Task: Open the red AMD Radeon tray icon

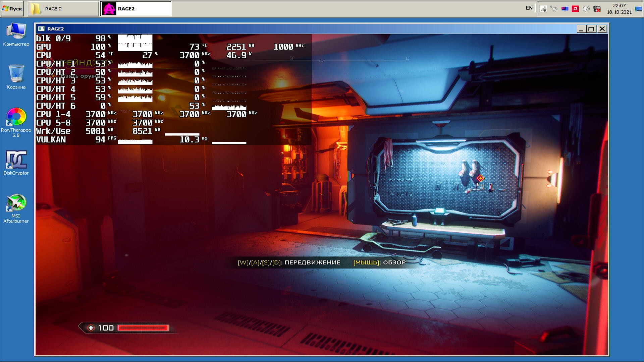Action: (x=576, y=9)
